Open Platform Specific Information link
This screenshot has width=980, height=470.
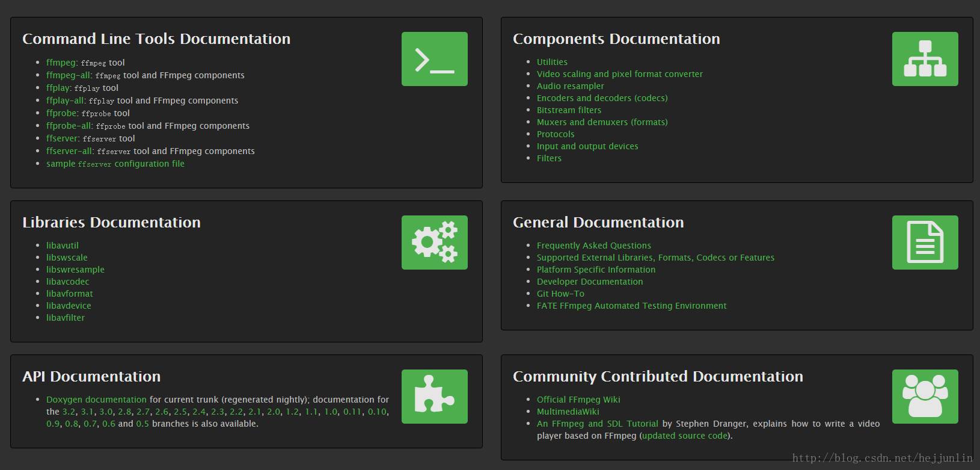point(596,270)
